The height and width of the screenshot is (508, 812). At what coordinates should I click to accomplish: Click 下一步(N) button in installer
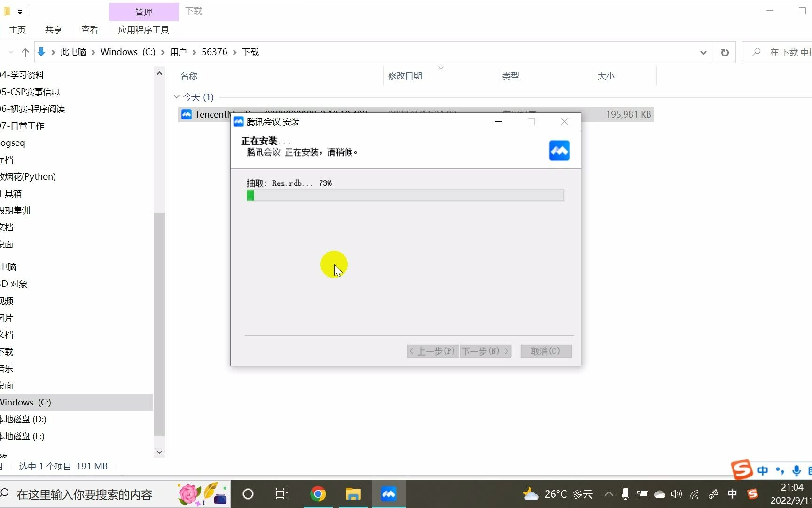(485, 351)
